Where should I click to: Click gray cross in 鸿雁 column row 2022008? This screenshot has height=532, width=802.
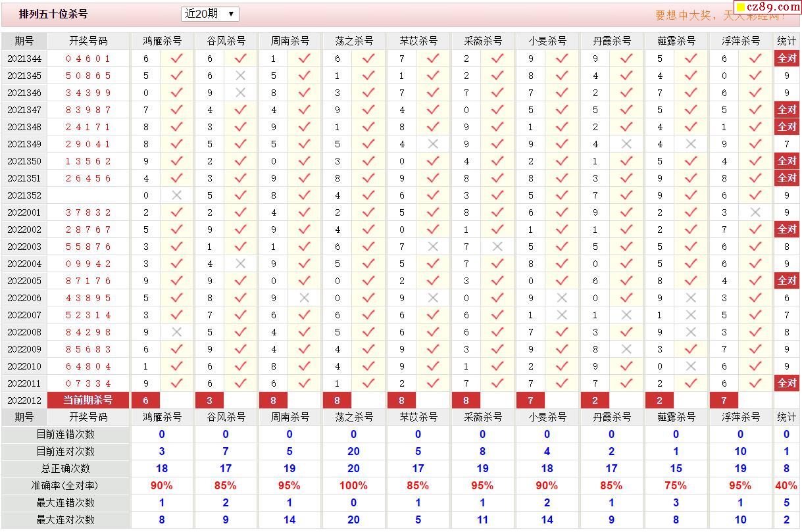pos(176,332)
